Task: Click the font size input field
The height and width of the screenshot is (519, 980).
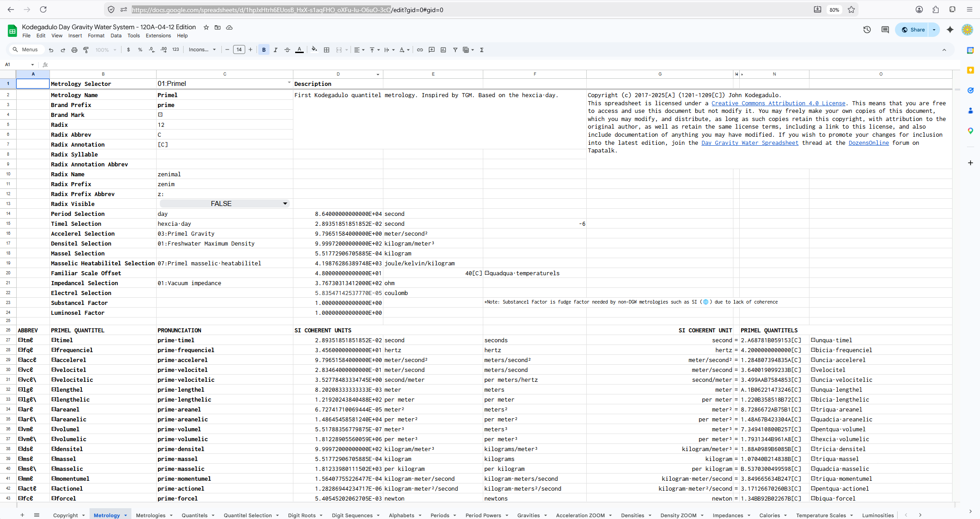Action: click(x=239, y=50)
